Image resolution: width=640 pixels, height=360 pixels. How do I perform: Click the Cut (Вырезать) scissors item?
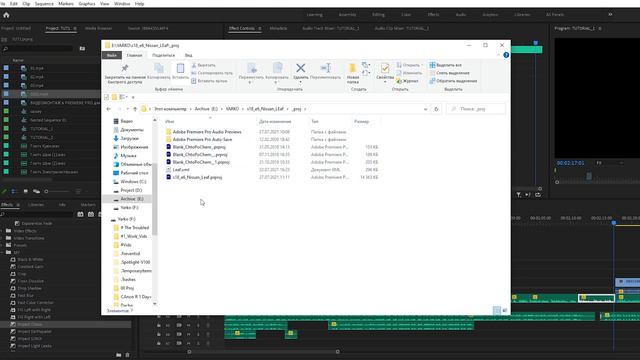(203, 65)
